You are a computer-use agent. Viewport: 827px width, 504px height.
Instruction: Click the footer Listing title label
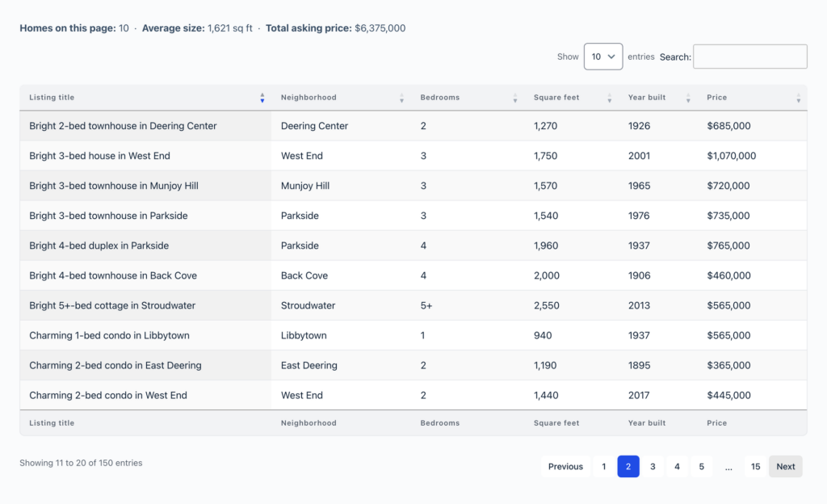(52, 422)
